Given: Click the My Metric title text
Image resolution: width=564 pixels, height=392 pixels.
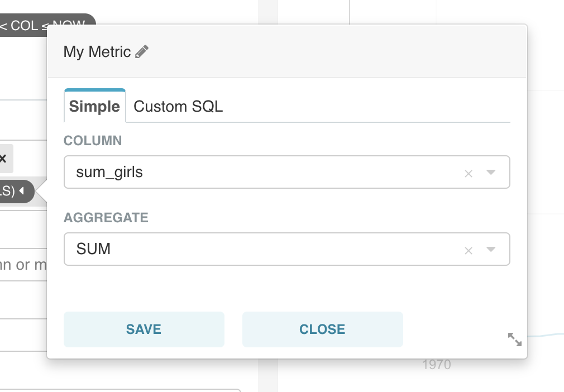Looking at the screenshot, I should [97, 52].
